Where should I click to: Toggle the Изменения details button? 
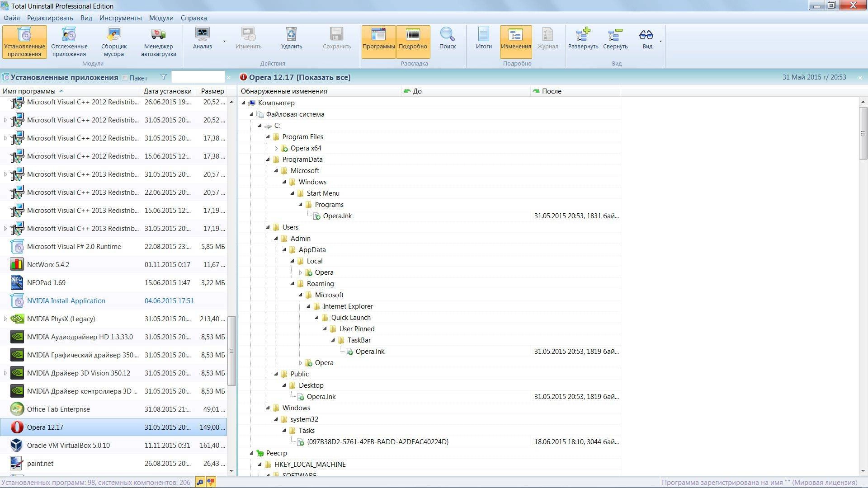[516, 42]
